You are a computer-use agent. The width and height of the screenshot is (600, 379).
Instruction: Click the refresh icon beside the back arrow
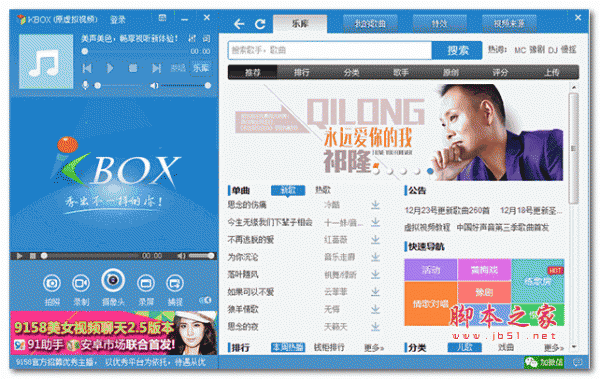pos(261,24)
